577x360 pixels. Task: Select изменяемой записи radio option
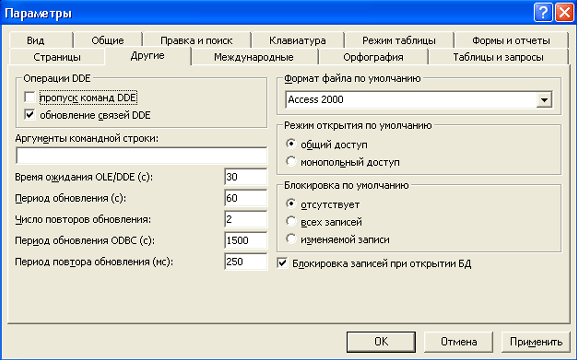pos(291,239)
